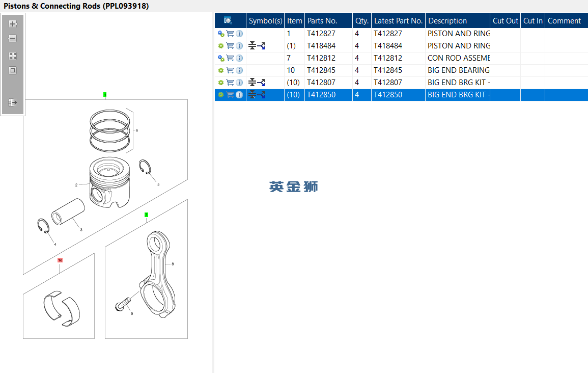Image resolution: width=588 pixels, height=373 pixels.
Task: Select the green callout 1 marker on diagram
Action: [x=105, y=95]
